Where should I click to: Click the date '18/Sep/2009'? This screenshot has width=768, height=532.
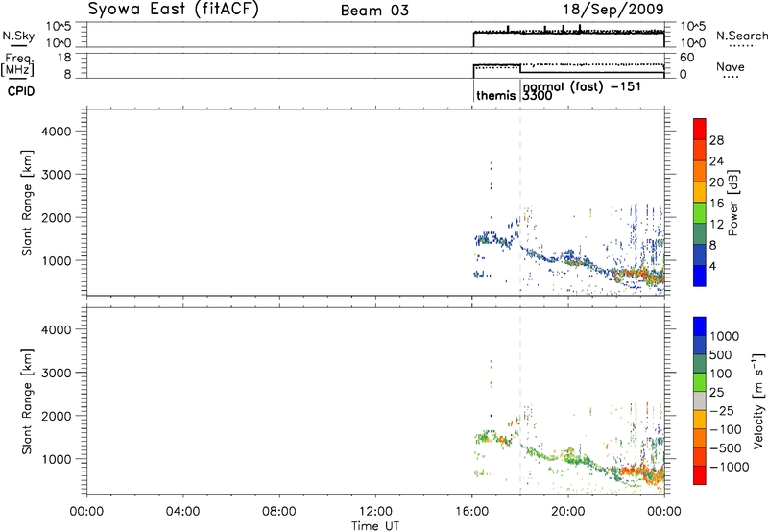pos(613,10)
